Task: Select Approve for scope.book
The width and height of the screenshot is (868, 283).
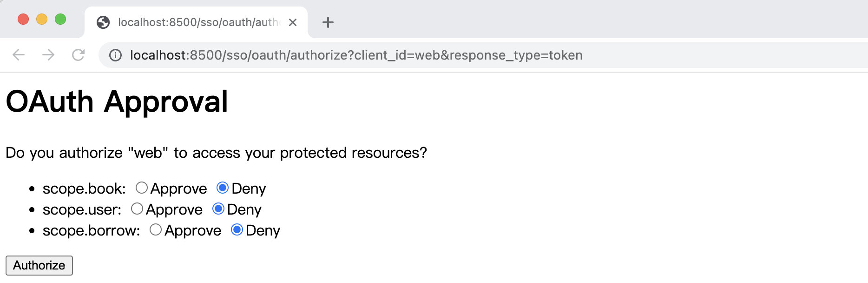Action: (x=142, y=188)
